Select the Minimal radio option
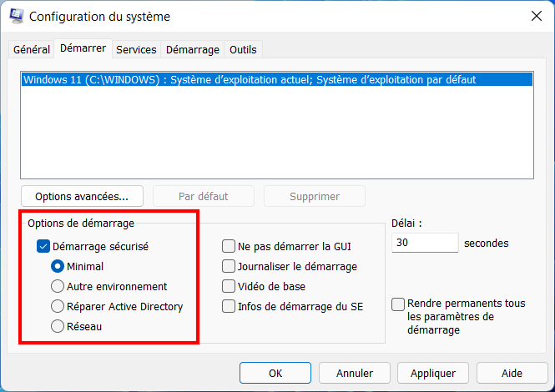555x392 pixels. [58, 266]
